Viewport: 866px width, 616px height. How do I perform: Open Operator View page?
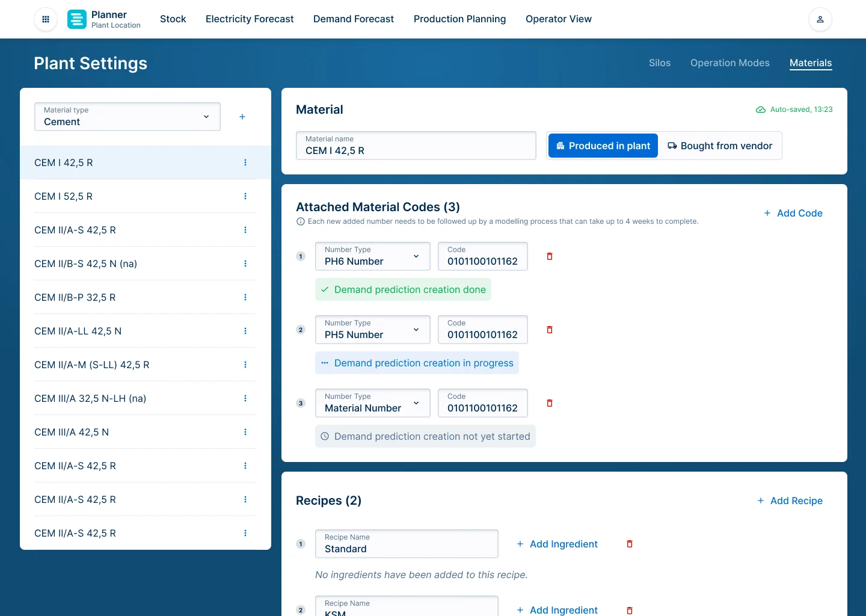(559, 19)
